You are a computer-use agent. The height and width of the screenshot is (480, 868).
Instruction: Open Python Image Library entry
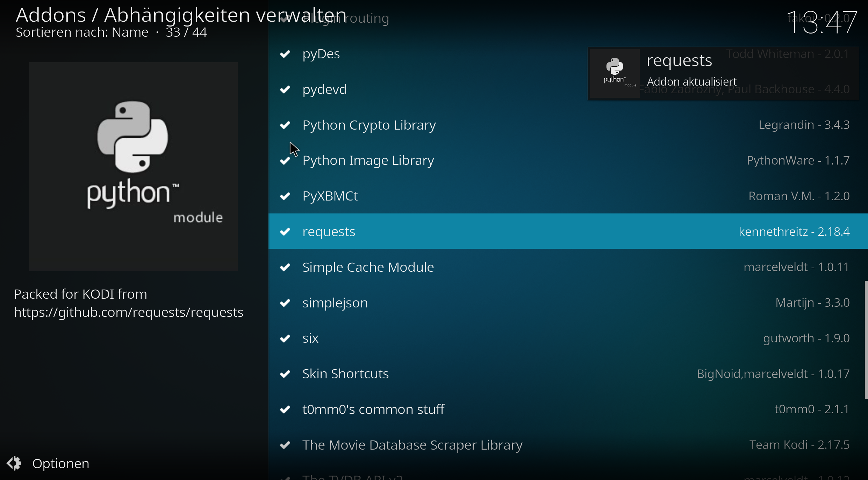point(568,160)
